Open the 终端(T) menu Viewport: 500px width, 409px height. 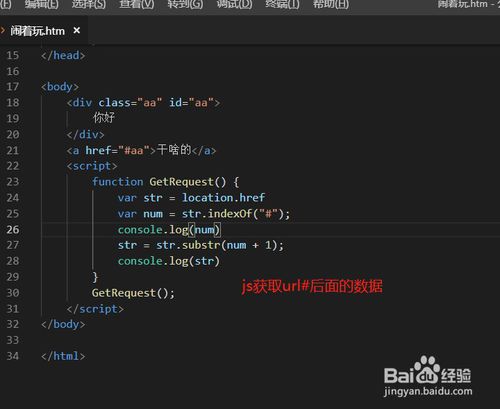click(x=282, y=4)
